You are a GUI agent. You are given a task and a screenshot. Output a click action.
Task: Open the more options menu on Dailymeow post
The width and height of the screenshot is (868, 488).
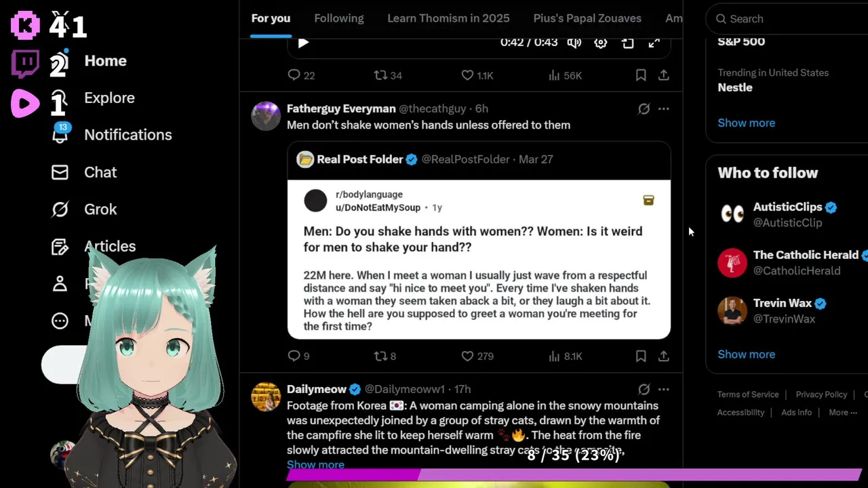click(x=664, y=389)
